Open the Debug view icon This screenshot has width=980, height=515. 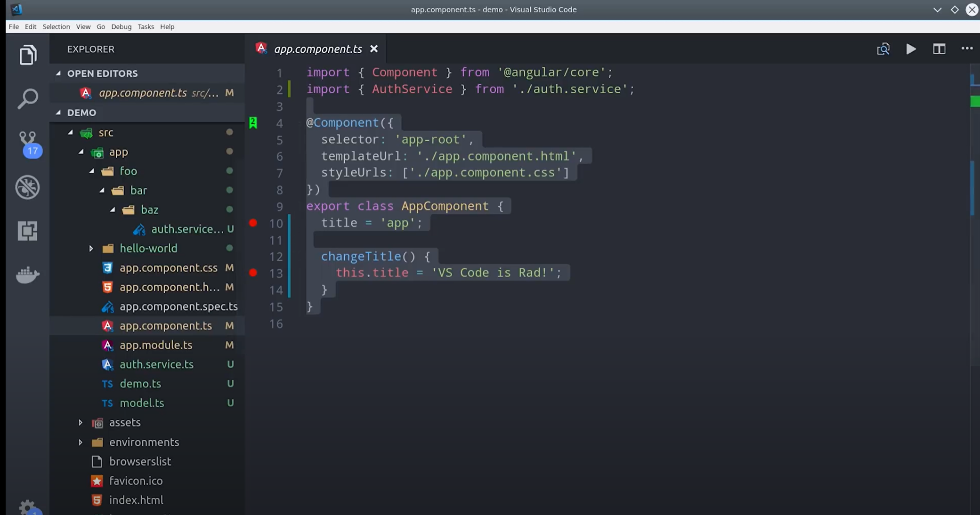(x=28, y=187)
